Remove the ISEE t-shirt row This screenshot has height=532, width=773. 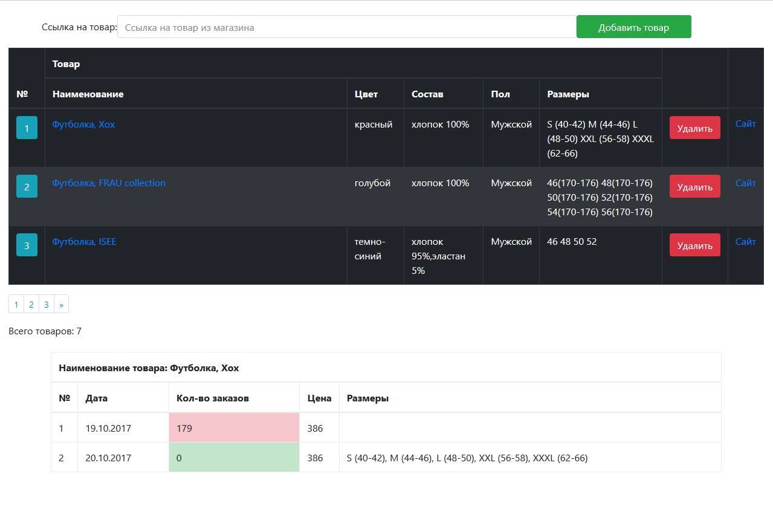pyautogui.click(x=694, y=245)
